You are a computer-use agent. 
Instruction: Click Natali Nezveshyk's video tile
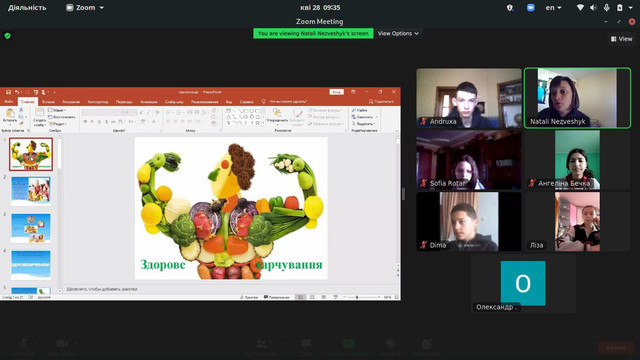[x=577, y=98]
